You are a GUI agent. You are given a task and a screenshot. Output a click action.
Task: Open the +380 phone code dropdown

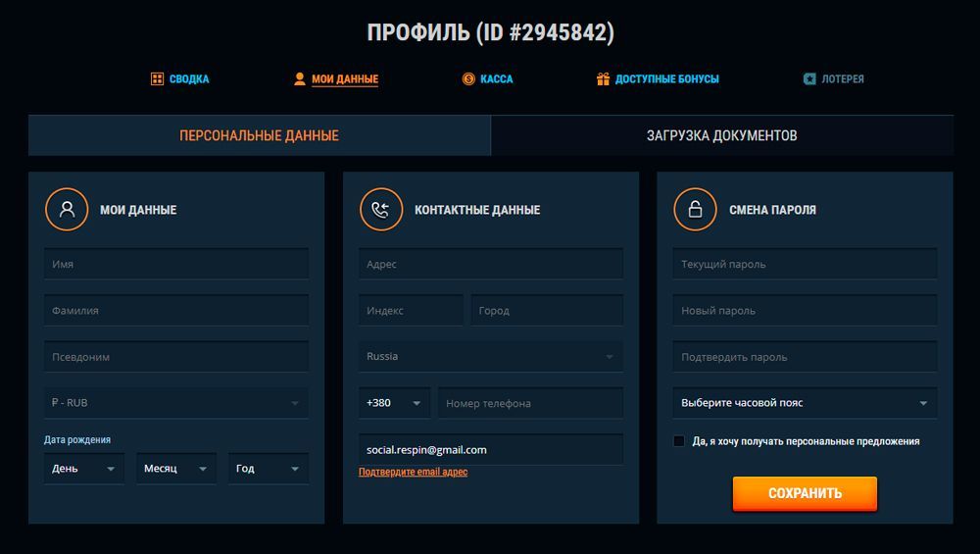coord(394,403)
